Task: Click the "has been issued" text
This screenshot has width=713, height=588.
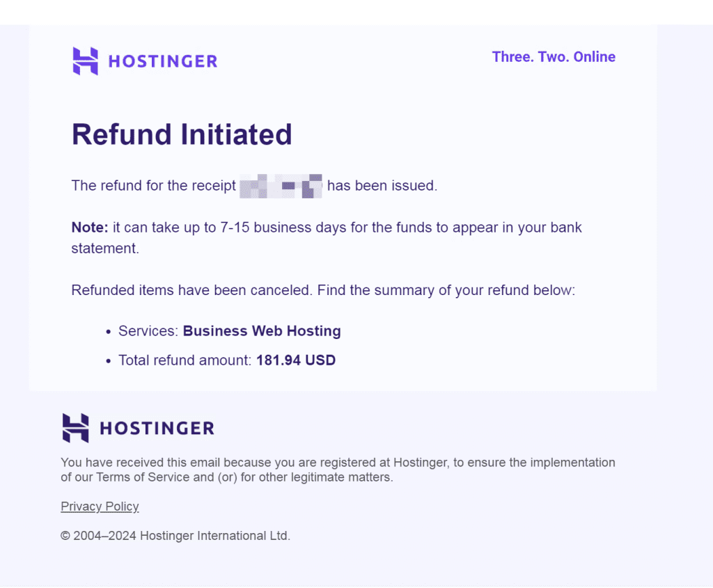Action: coord(382,186)
